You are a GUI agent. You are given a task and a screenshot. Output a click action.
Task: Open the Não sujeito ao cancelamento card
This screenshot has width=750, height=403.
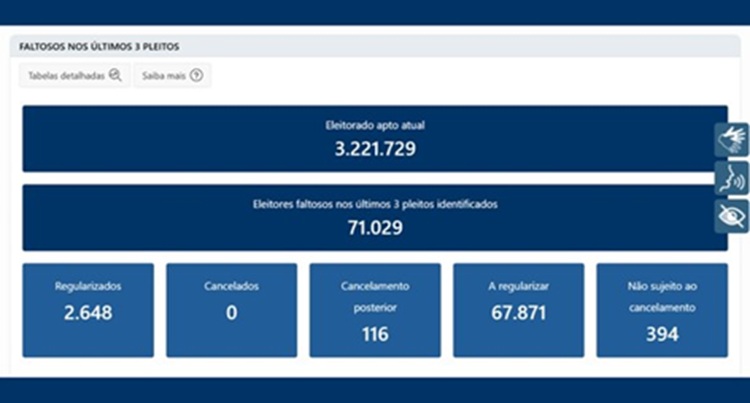662,310
